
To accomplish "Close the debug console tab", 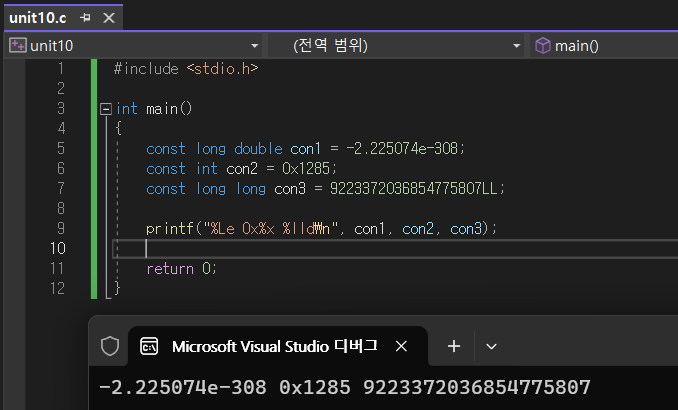I will 401,346.
